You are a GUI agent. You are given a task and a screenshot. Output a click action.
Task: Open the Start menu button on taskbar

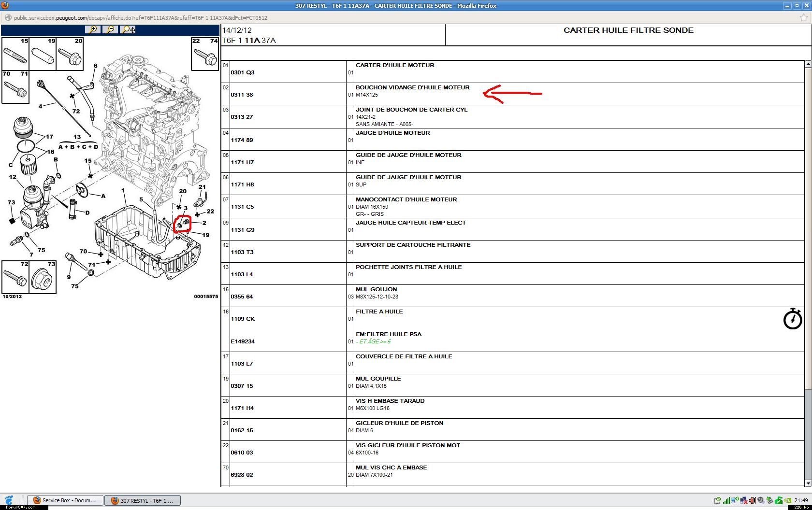pos(8,500)
